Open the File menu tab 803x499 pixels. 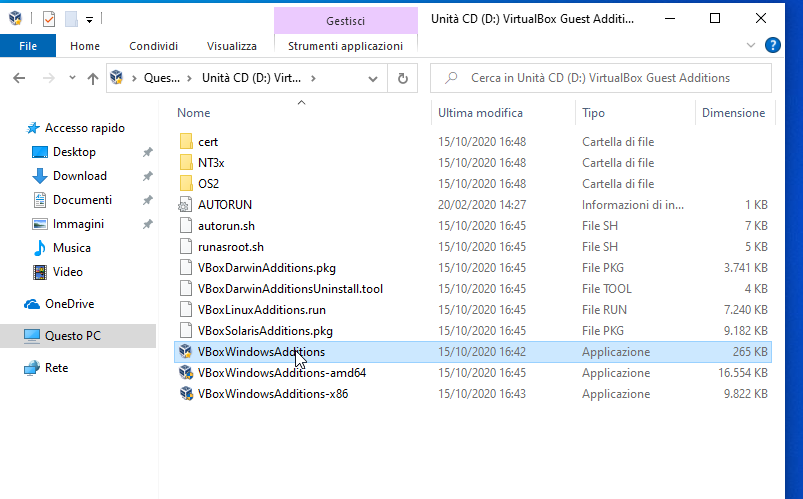(x=28, y=46)
